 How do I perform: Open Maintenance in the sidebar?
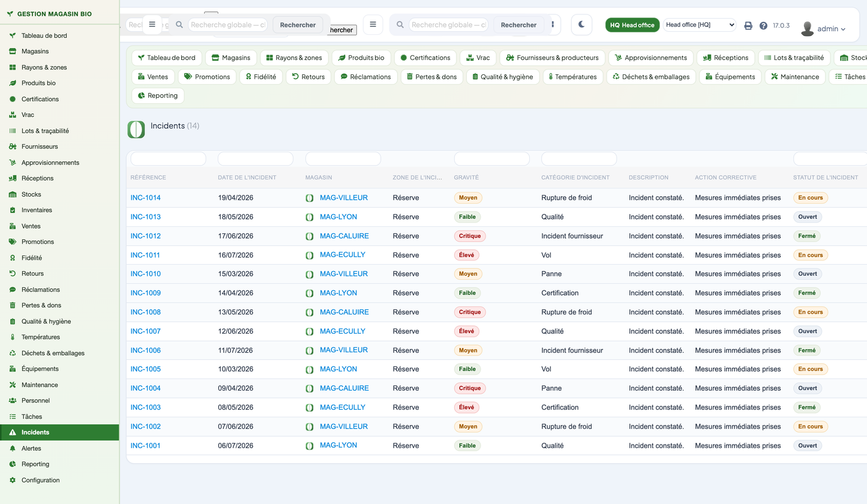click(x=59, y=385)
